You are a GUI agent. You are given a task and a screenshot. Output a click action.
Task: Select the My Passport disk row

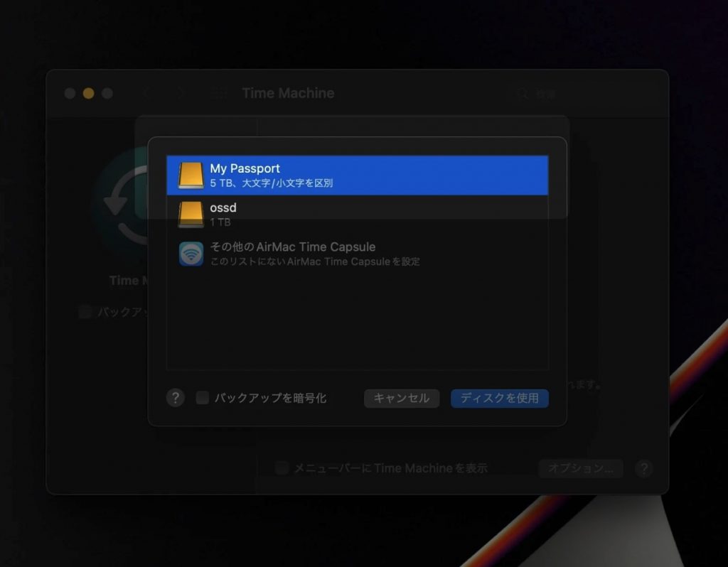358,175
